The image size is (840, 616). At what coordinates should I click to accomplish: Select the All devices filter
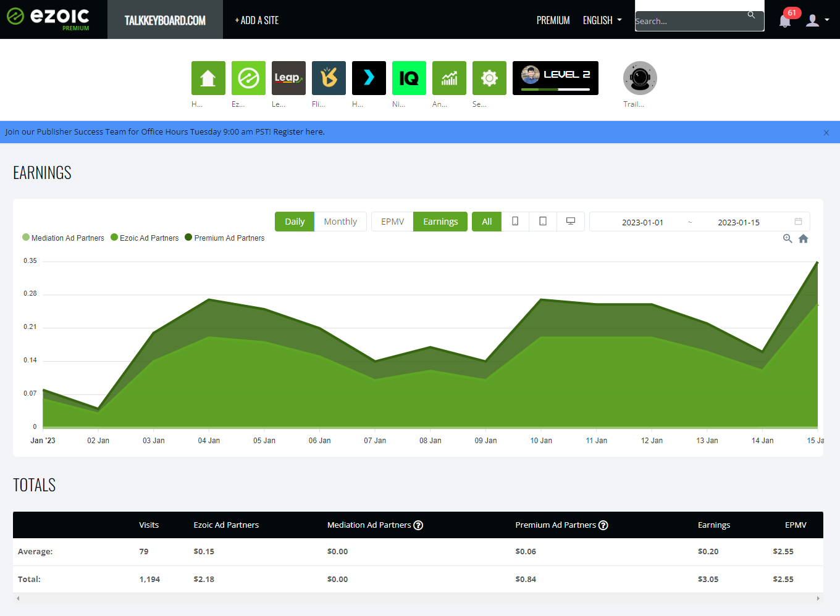pyautogui.click(x=487, y=222)
